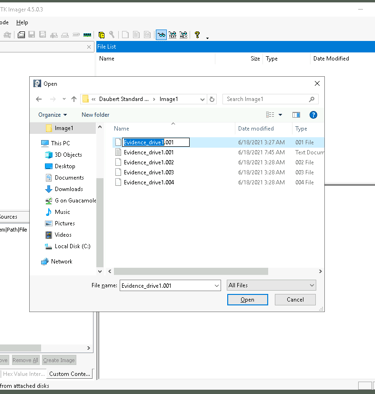Viewport: 375px width, 394px height.
Task: Click the green Capture Memory toolbar icon
Action: click(87, 35)
